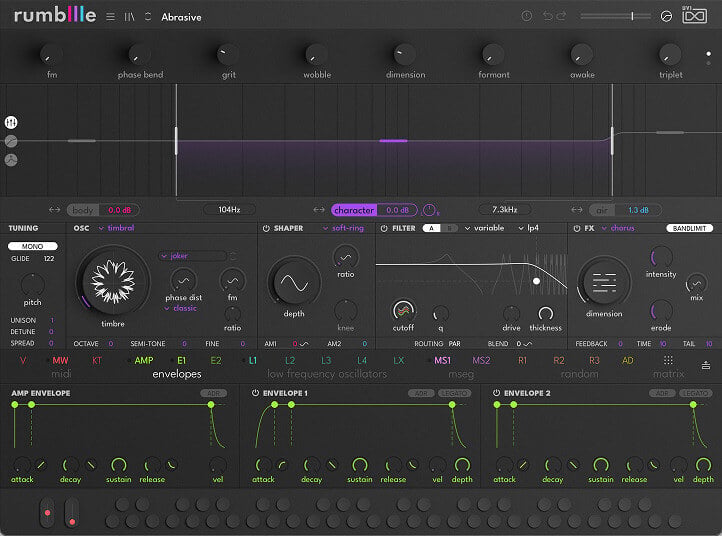Screen dimensions: 722x536
Task: Toggle the MONO button in Tuning
Action: pos(33,246)
